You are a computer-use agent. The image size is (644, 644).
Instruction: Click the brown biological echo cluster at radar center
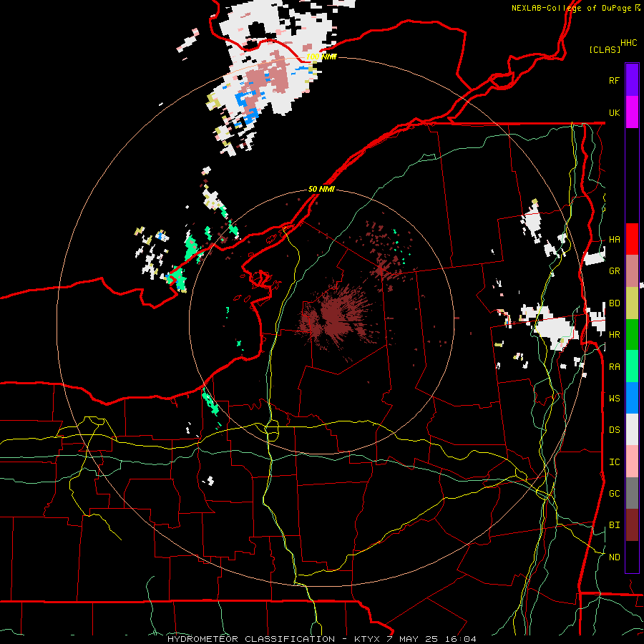[x=337, y=316]
